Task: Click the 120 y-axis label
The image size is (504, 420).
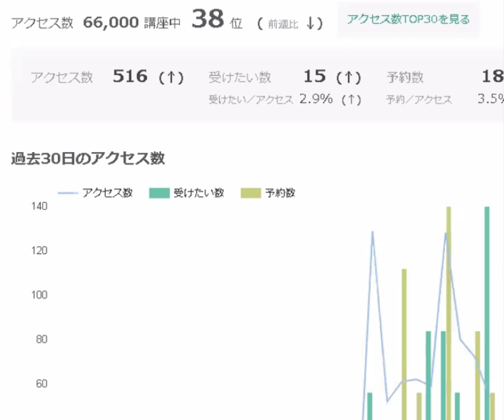Action: click(x=39, y=250)
